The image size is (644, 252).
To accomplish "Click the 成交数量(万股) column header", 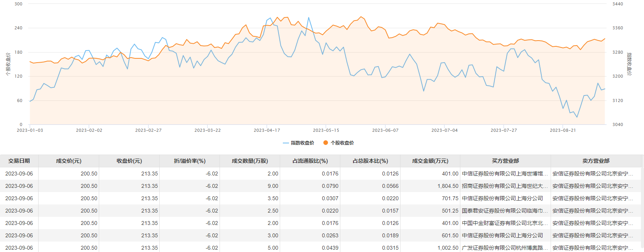I will [250, 161].
